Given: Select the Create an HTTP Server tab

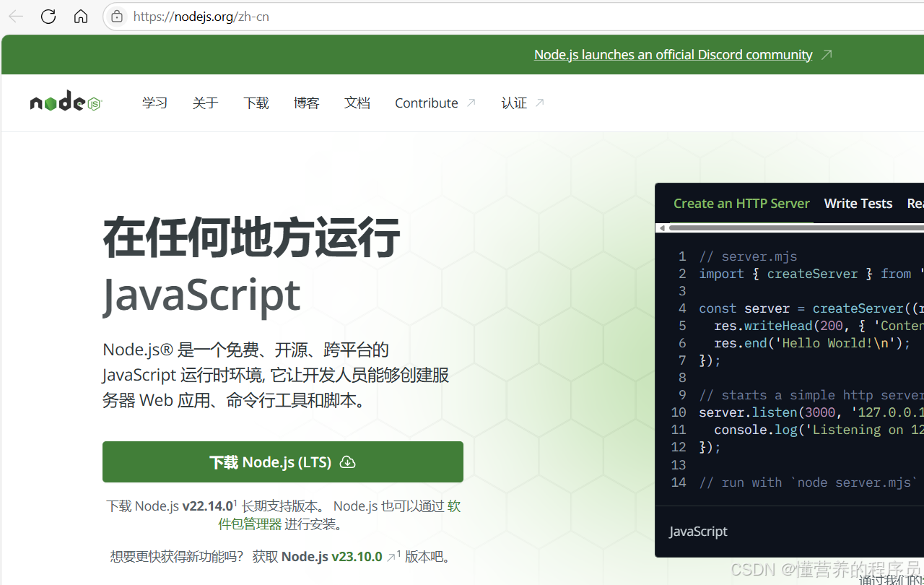Looking at the screenshot, I should pos(741,204).
